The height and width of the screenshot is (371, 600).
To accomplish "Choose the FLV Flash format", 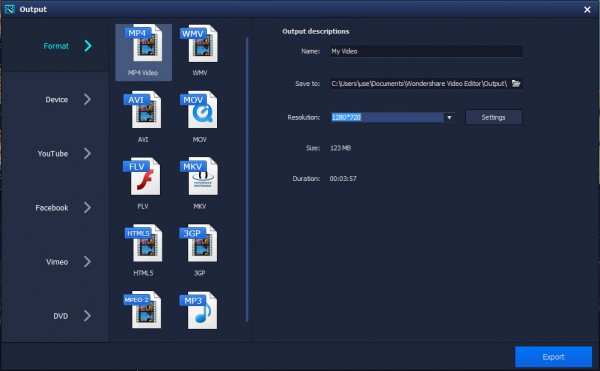I will click(143, 184).
